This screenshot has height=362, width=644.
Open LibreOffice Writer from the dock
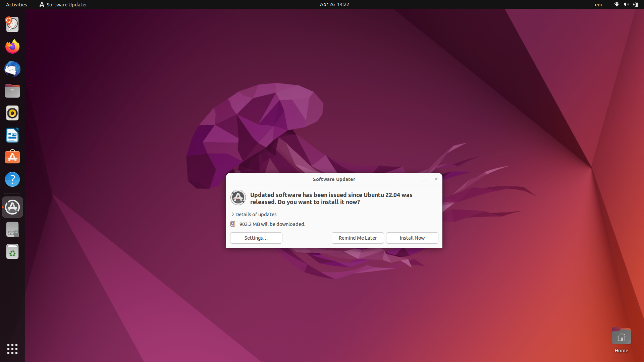(x=12, y=135)
